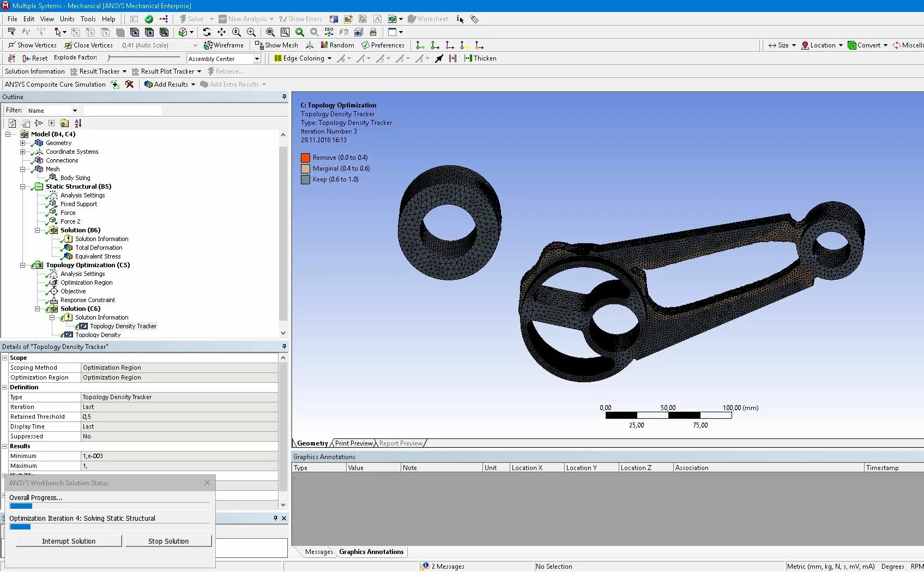Click the Explode Factor slider
Image resolution: width=924 pixels, height=572 pixels.
click(x=144, y=57)
